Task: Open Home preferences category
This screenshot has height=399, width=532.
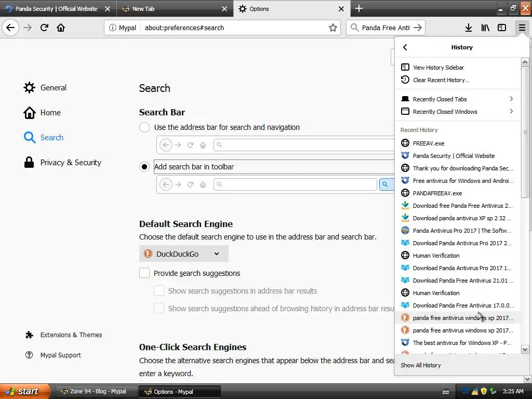Action: point(42,113)
